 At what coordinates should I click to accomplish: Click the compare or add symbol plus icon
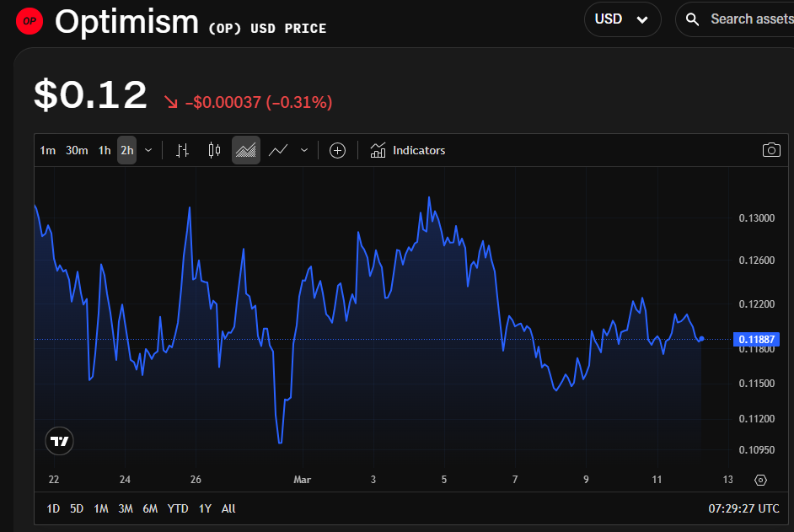coord(337,150)
